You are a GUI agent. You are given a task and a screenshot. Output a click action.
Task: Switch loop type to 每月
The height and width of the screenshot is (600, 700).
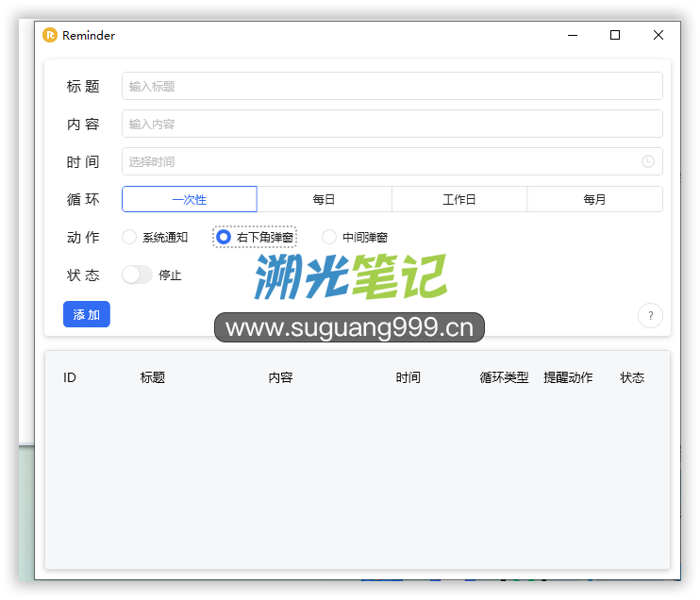(x=594, y=199)
